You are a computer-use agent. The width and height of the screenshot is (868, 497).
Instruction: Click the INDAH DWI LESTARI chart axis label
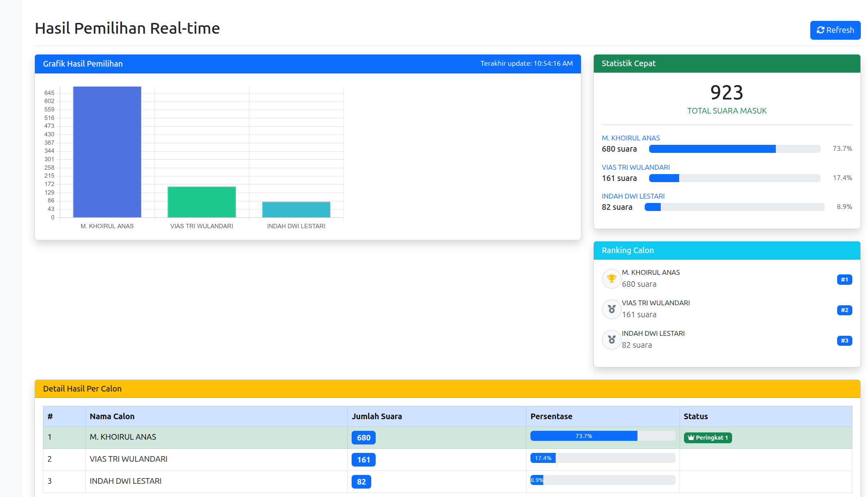coord(296,226)
